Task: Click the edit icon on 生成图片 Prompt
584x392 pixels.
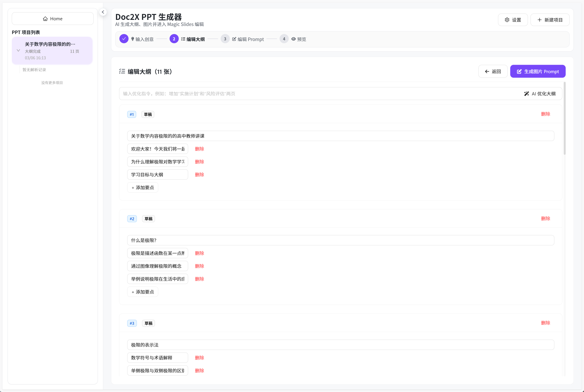Action: [x=519, y=72]
